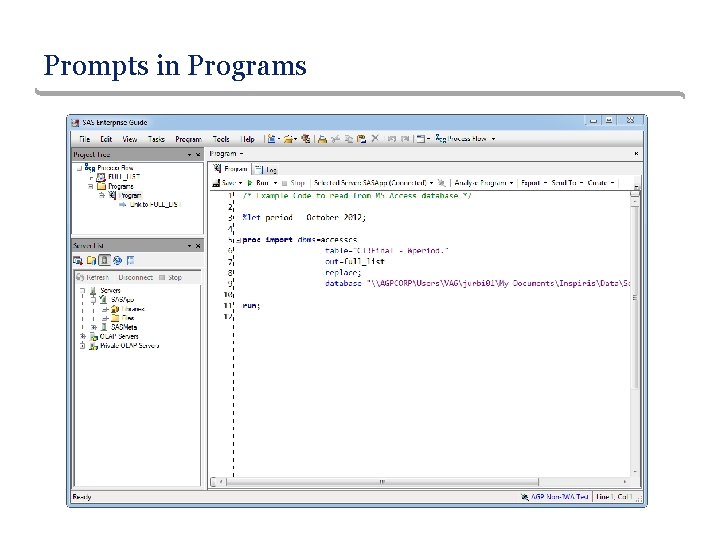Screen dimensions: 720x540
Task: Open the File menu
Action: pos(84,139)
